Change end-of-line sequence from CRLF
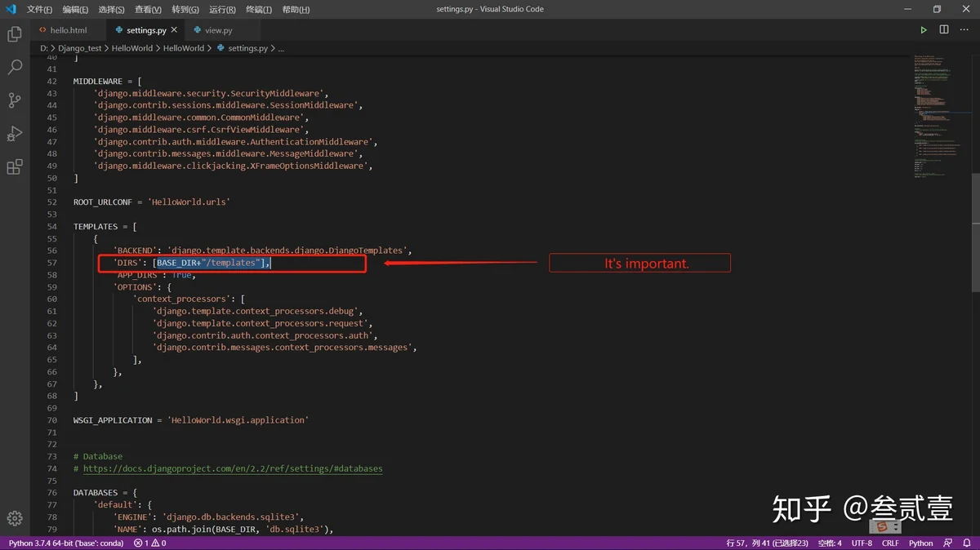Image resolution: width=980 pixels, height=550 pixels. pos(890,543)
